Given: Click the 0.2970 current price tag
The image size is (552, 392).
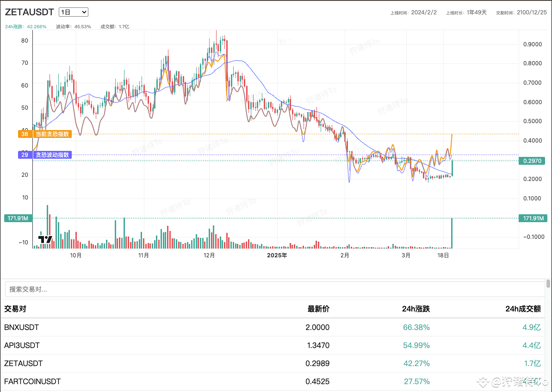Looking at the screenshot, I should tap(531, 161).
